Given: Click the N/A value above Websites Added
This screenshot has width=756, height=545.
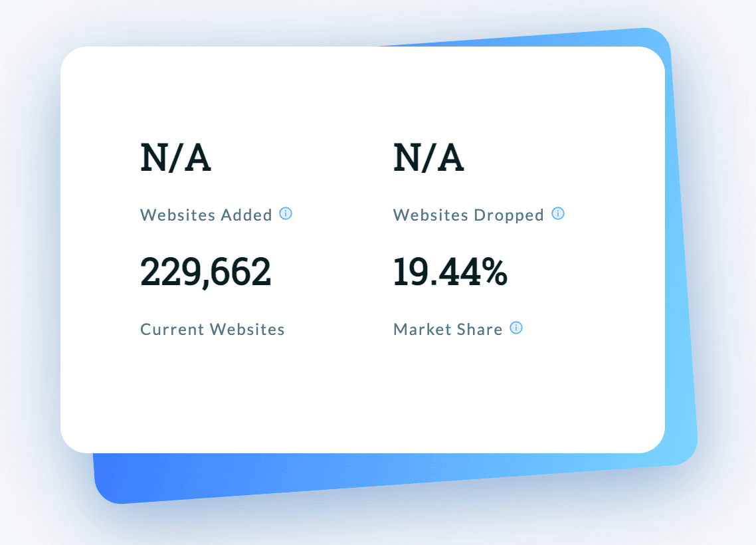Looking at the screenshot, I should pyautogui.click(x=175, y=158).
